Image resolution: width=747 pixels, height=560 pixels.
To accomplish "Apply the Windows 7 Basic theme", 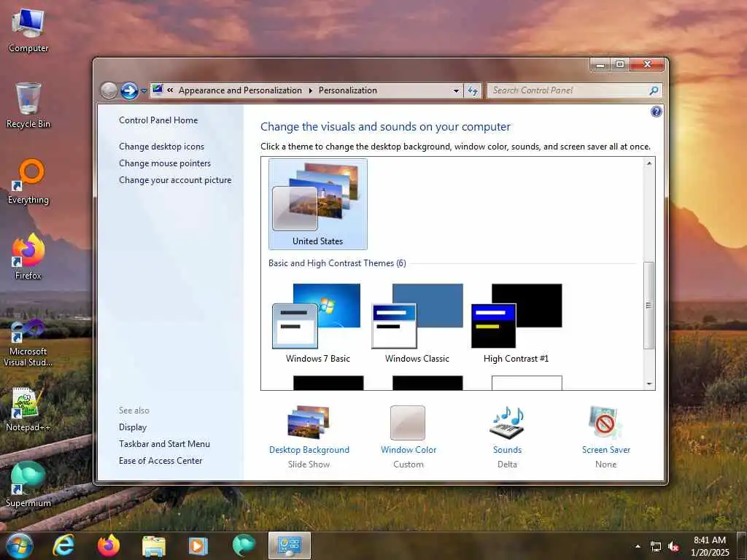I will pyautogui.click(x=318, y=323).
